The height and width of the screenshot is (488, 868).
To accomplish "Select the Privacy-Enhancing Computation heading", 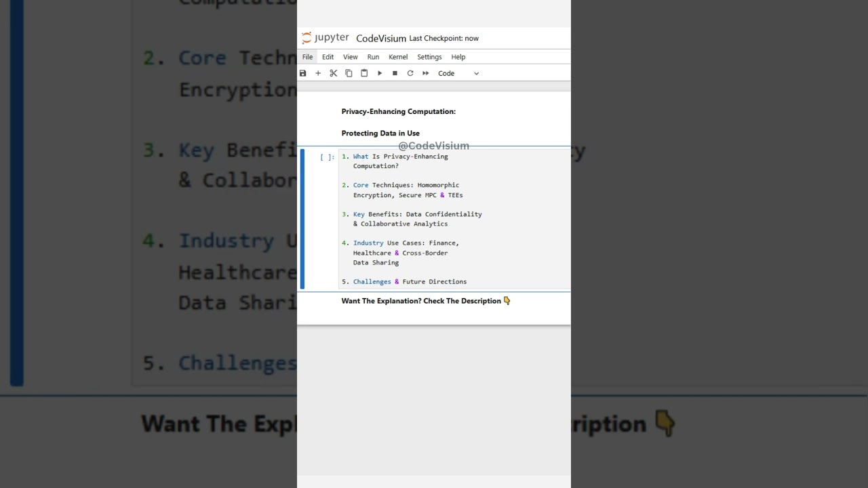I will 399,111.
